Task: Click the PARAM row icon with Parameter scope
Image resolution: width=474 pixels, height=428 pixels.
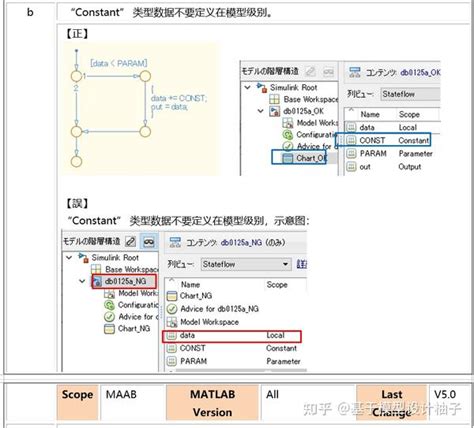Action: 351,153
